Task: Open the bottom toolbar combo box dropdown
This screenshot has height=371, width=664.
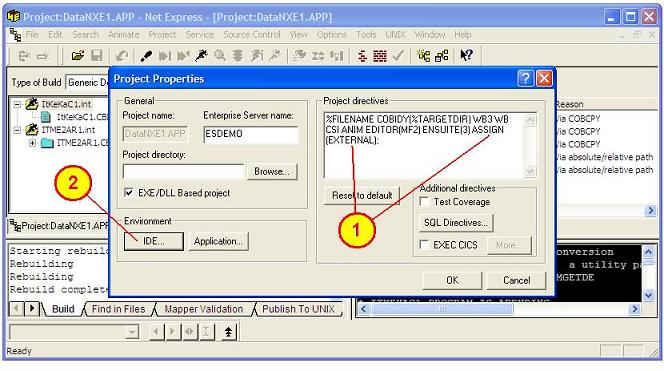Action: click(133, 332)
